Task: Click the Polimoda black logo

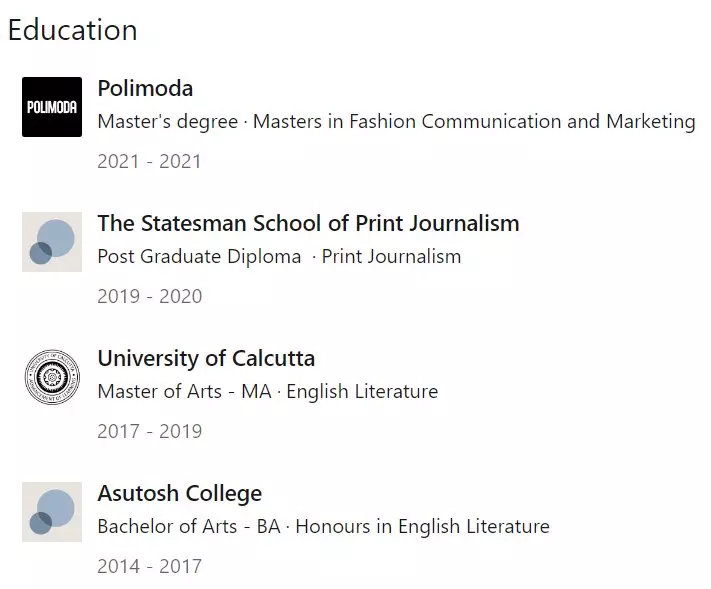Action: click(x=52, y=107)
